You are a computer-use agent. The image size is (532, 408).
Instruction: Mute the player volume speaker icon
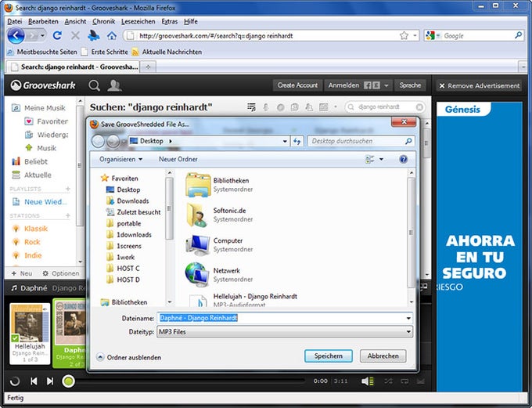coord(367,381)
